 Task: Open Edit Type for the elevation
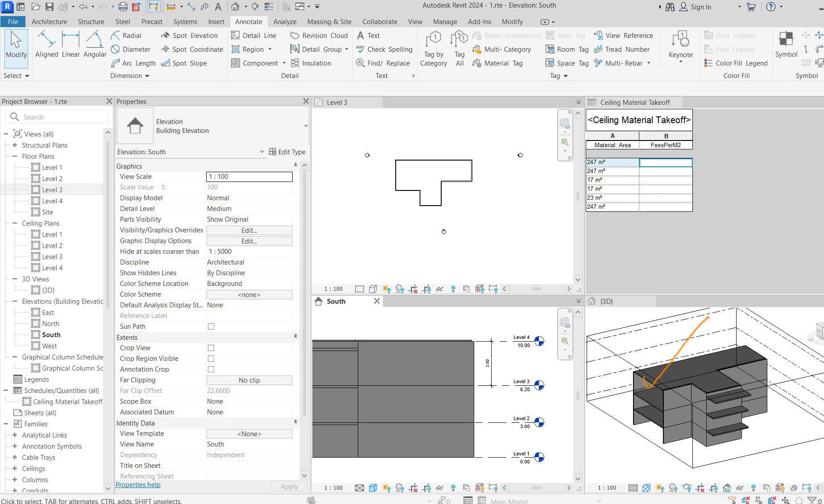tap(287, 152)
